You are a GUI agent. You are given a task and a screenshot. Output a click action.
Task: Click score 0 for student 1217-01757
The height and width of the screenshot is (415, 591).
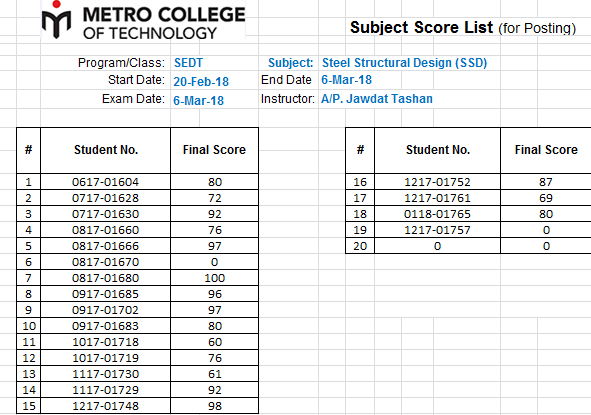click(x=546, y=230)
